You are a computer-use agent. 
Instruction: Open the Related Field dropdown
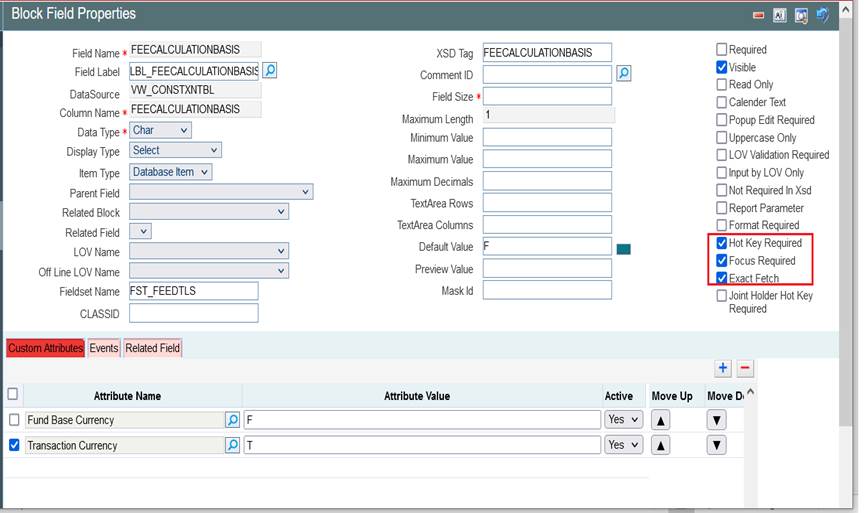coord(140,231)
